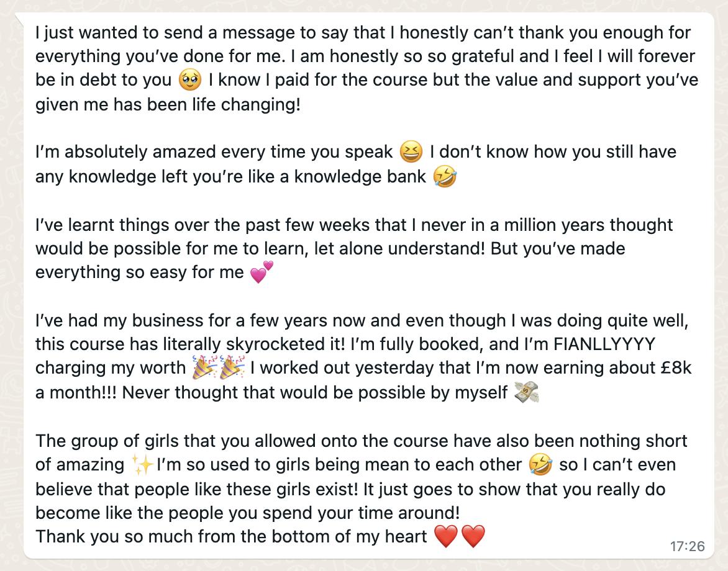Click the word 'FIANLLYYYY' in the message

(604, 344)
